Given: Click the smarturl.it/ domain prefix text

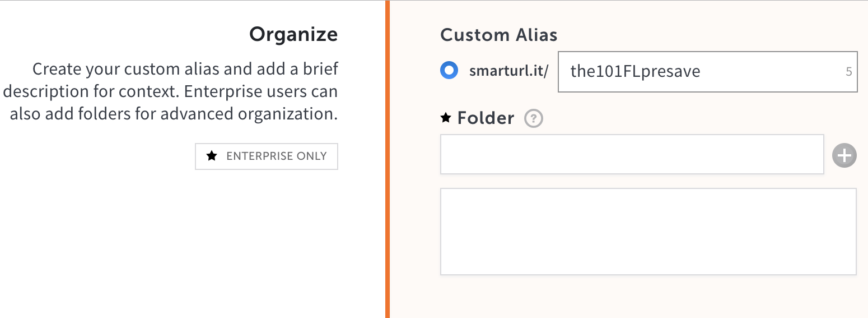Looking at the screenshot, I should click(508, 72).
